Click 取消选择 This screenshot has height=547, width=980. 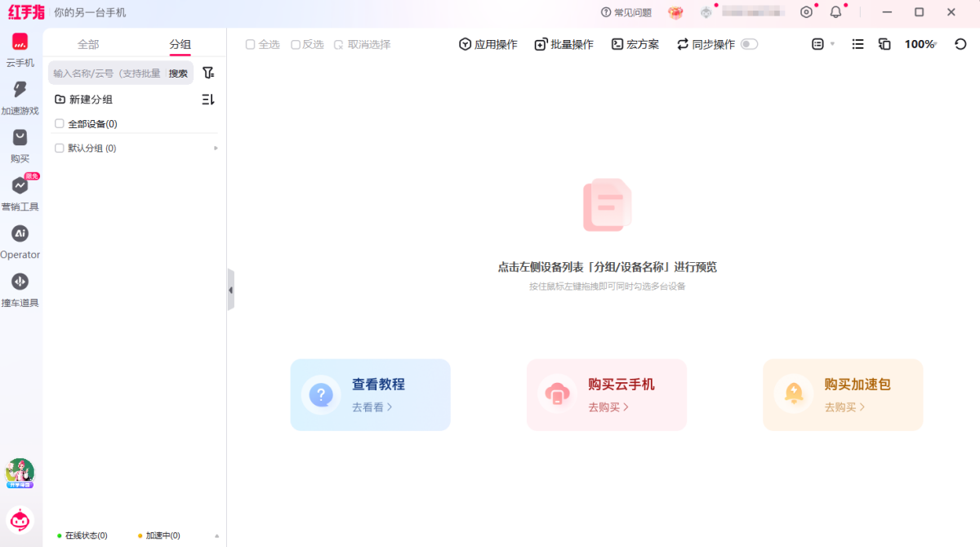[x=363, y=45]
